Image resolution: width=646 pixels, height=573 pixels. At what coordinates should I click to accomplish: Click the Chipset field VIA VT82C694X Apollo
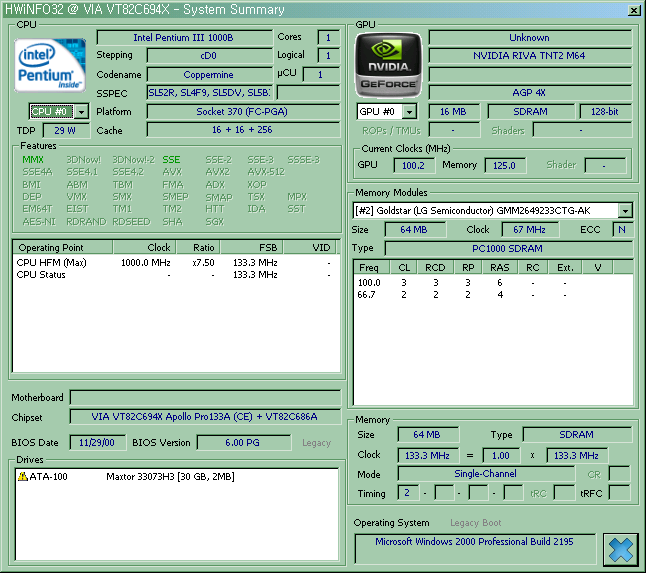(x=205, y=417)
